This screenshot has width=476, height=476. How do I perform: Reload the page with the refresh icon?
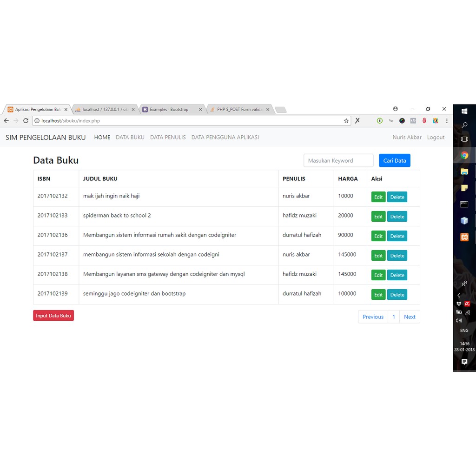[x=26, y=121]
